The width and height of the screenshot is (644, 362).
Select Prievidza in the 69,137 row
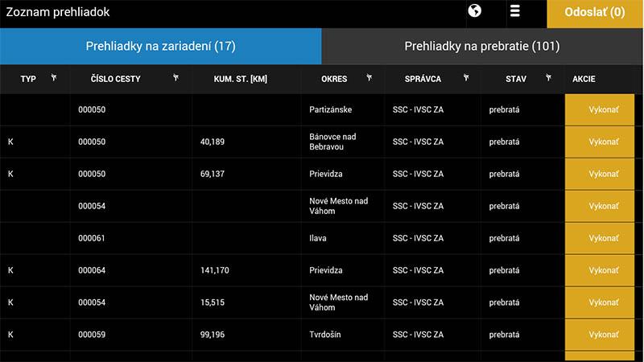coord(326,174)
